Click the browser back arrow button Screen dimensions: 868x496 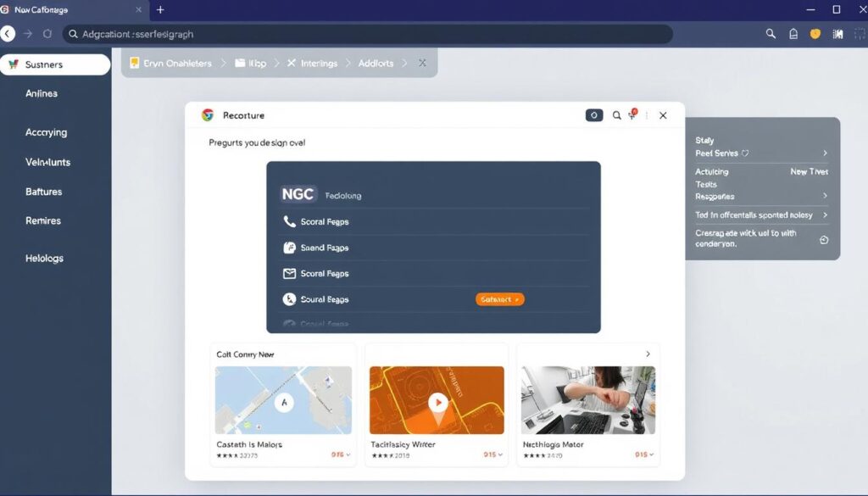pos(8,34)
